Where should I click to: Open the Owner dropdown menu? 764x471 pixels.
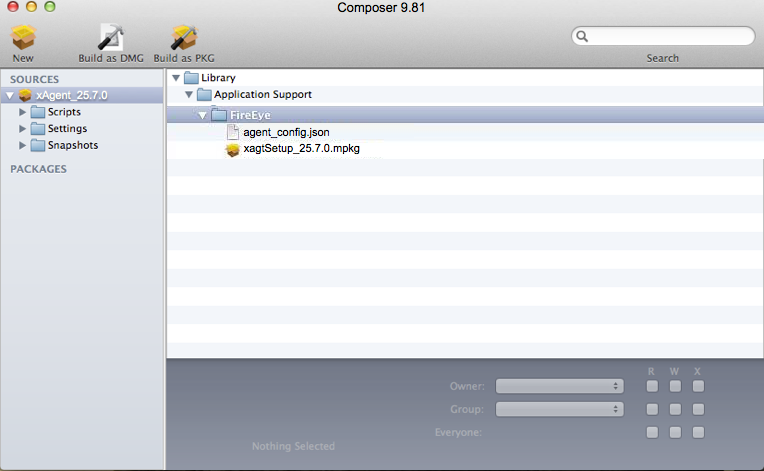[x=559, y=386]
